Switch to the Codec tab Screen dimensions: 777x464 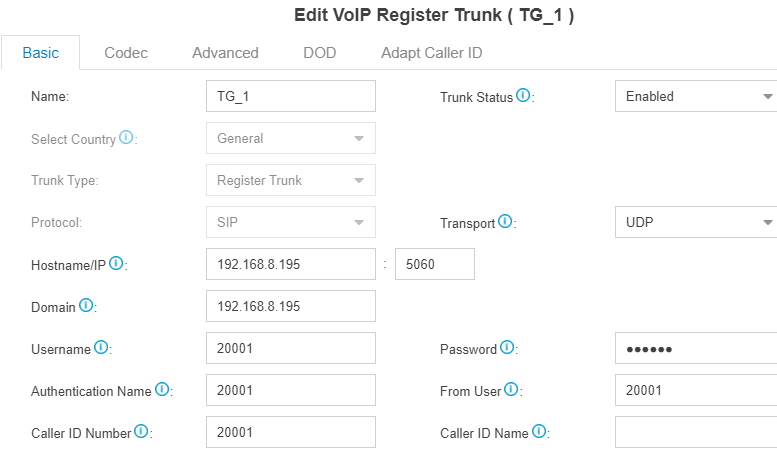[x=126, y=53]
